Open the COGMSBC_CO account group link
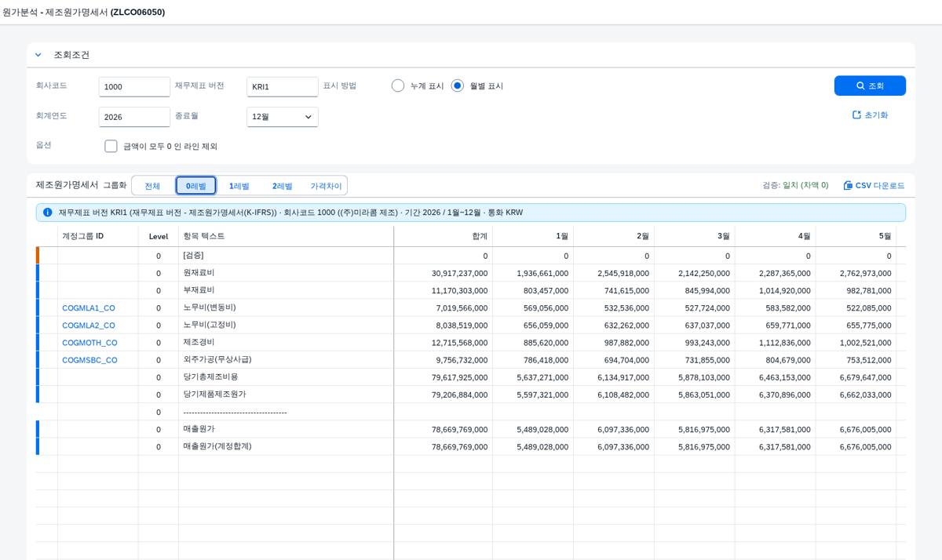 [89, 360]
